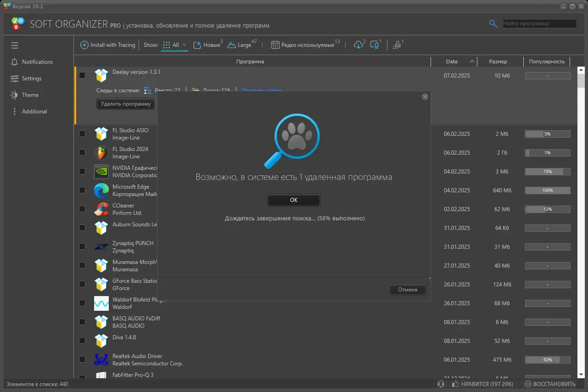Select the CCleaner checkbox
Viewport: 588px width, 392px height.
(82, 209)
